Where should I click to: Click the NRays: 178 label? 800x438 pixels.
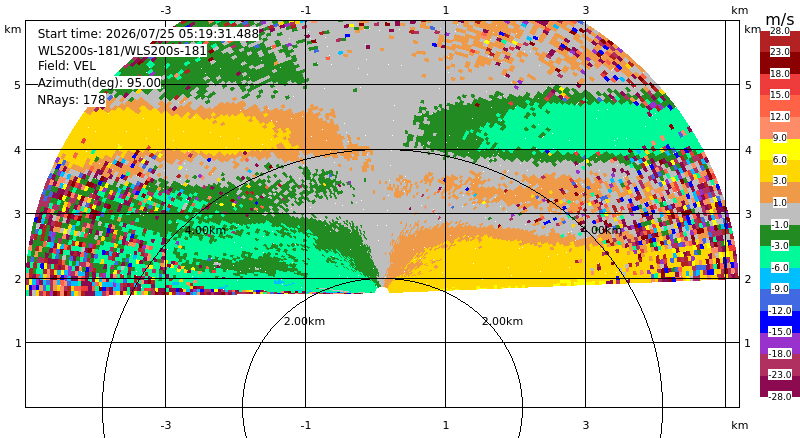pos(71,100)
